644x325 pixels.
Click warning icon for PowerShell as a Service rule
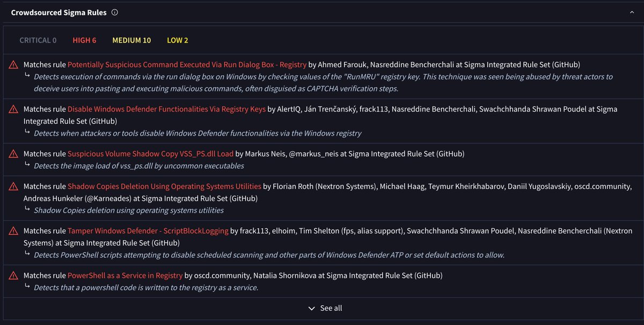click(13, 276)
